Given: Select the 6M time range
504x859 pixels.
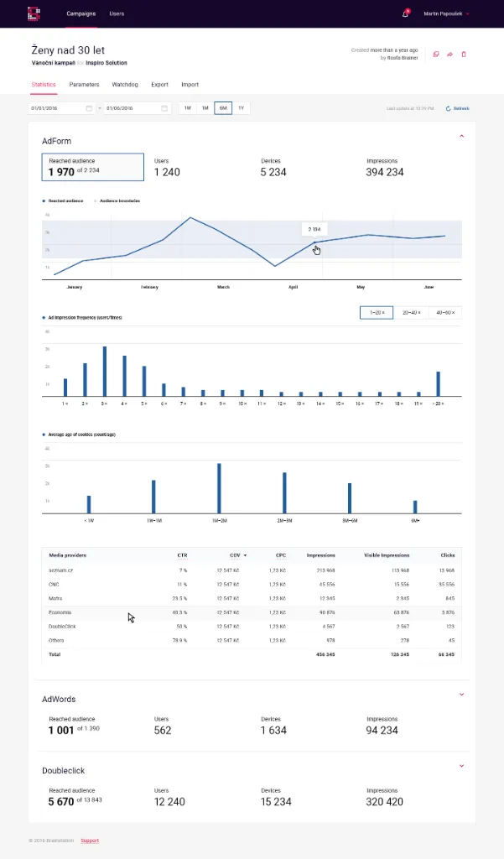Looking at the screenshot, I should pyautogui.click(x=223, y=108).
